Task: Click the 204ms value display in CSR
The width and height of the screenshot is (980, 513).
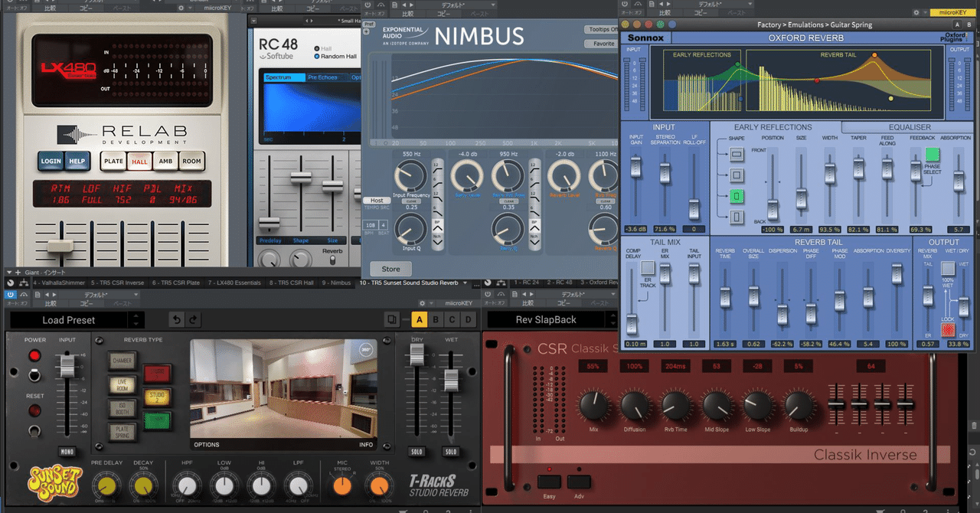Action: pos(676,367)
